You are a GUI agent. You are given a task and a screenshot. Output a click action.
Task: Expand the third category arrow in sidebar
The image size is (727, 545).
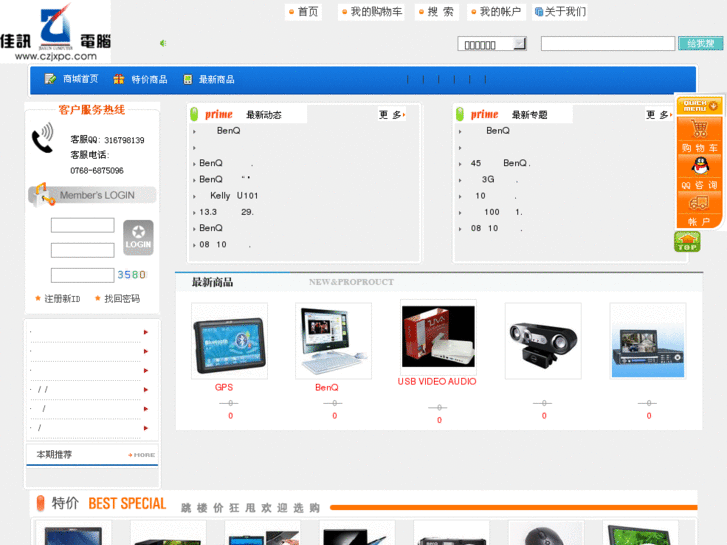coord(146,371)
